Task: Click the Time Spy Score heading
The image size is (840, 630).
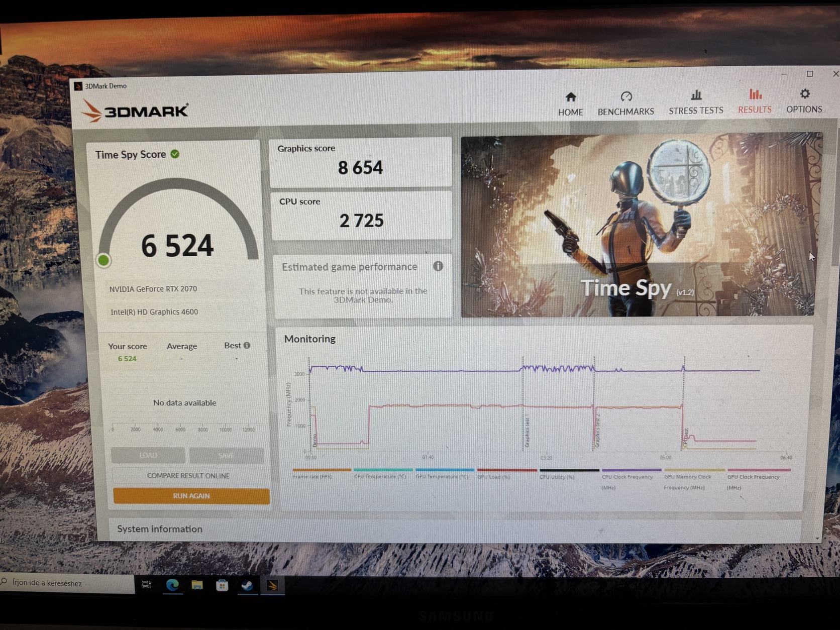Action: click(131, 155)
